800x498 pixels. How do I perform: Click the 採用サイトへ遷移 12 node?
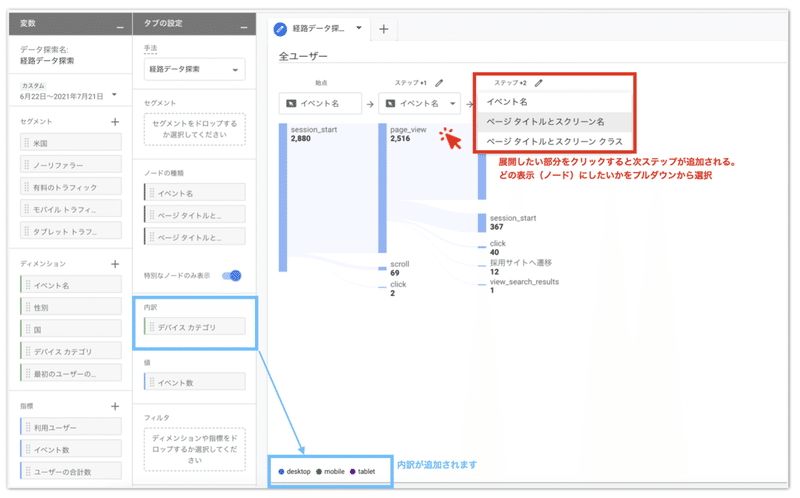[482, 266]
